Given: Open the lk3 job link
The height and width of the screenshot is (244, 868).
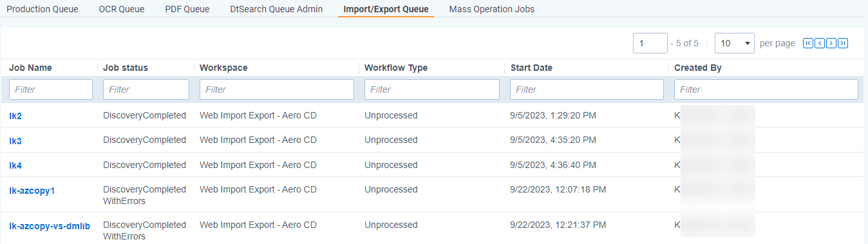Looking at the screenshot, I should [15, 140].
